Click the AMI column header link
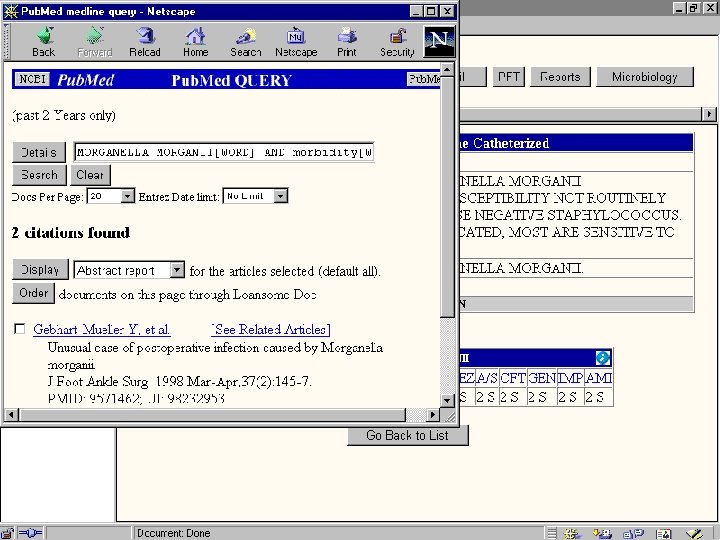Screen dimensions: 720x540 click(598, 378)
